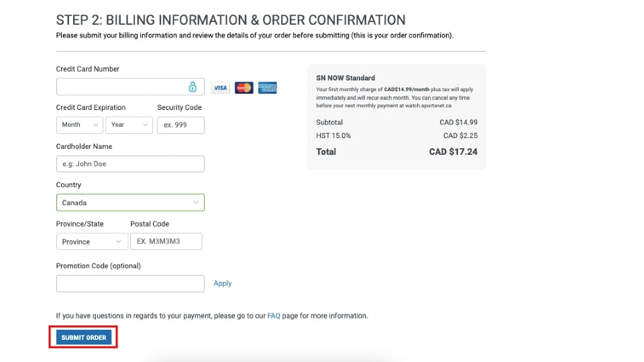
Task: Focus the Credit Card Number field
Action: pos(121,87)
